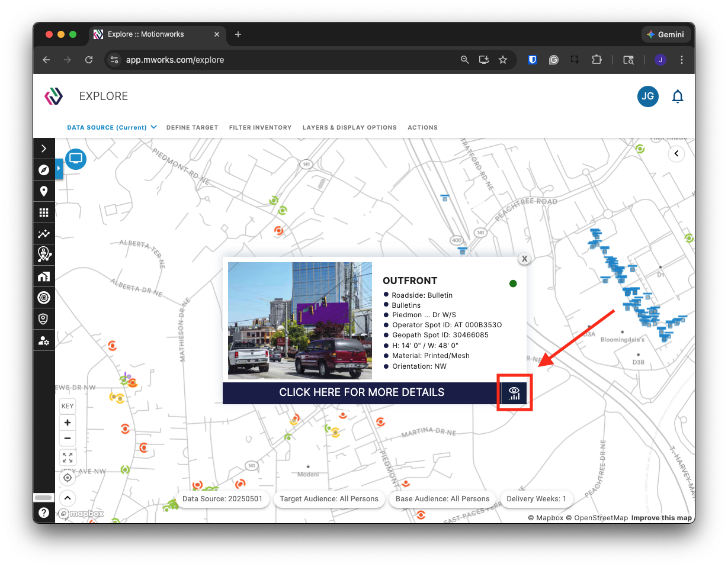Click the site information icon in address bar

click(115, 60)
